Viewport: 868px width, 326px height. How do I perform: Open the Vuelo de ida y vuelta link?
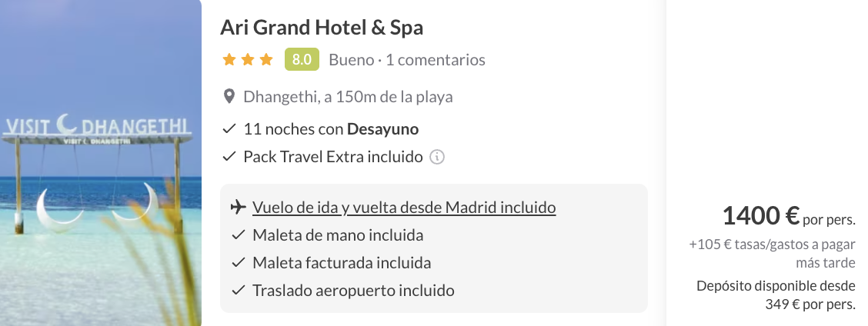point(404,208)
